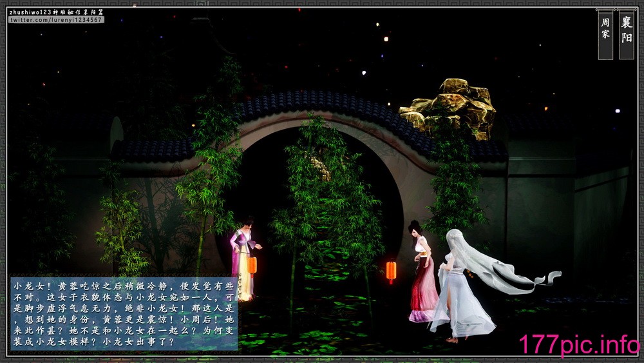
Task: Click the blue narration text box
Action: click(124, 313)
